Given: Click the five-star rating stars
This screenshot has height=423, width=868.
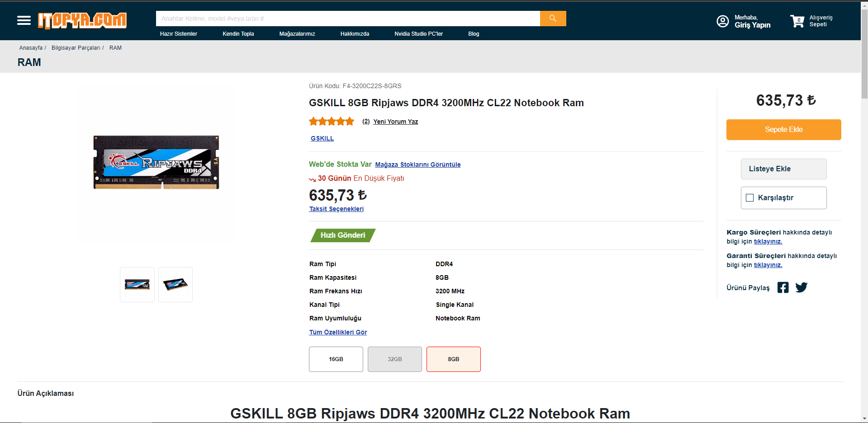Looking at the screenshot, I should 332,121.
